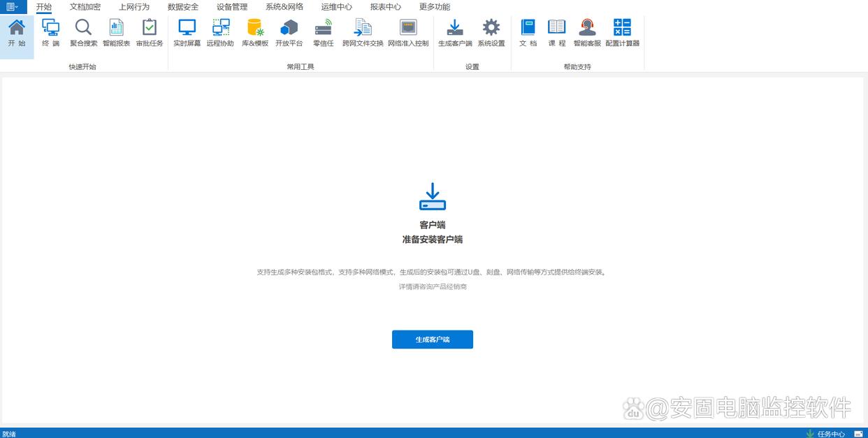This screenshot has height=438, width=868.
Task: Switch to the 文档加密 ribbon tab
Action: click(x=85, y=7)
